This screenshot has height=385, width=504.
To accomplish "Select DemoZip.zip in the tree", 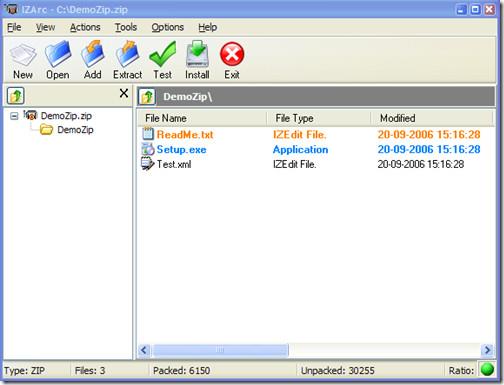I will [66, 116].
